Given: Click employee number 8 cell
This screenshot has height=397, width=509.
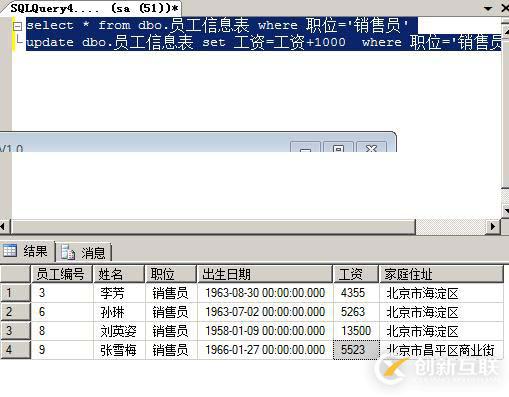Looking at the screenshot, I should [x=62, y=331].
